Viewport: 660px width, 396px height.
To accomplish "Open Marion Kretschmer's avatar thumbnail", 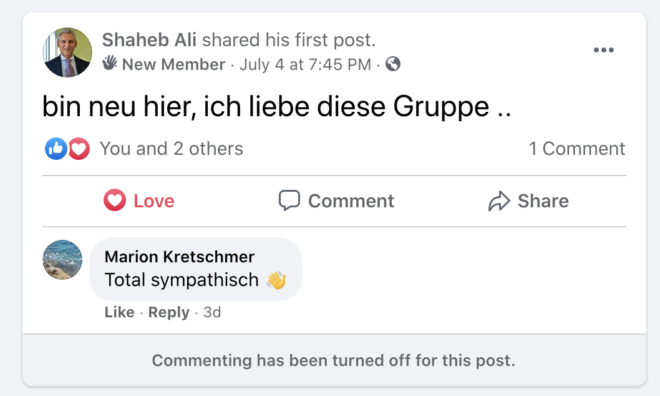I will [x=62, y=260].
